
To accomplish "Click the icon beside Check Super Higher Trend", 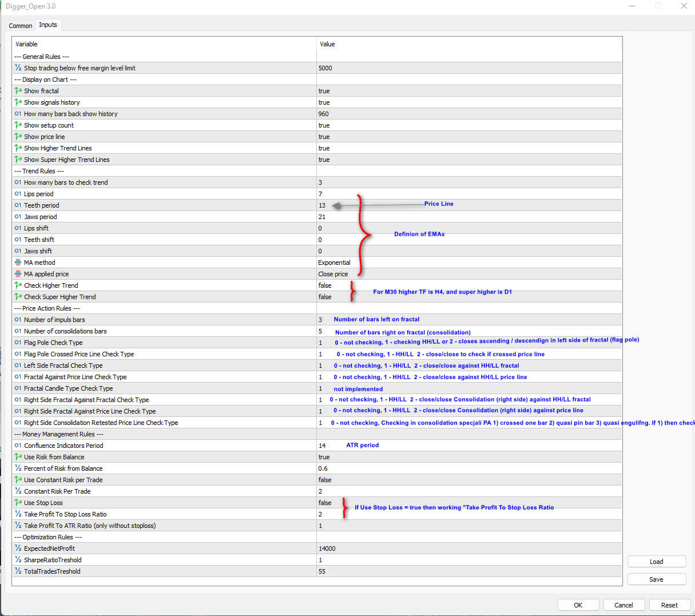I will 18,297.
